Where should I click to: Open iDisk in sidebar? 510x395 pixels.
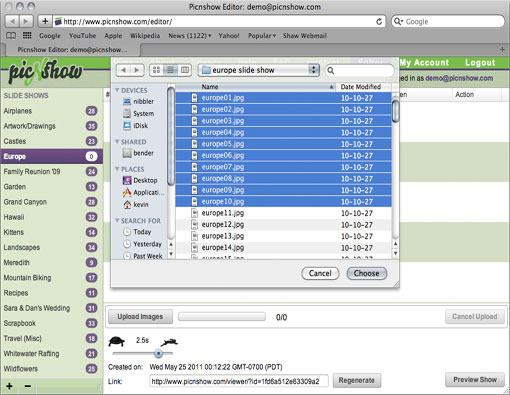pyautogui.click(x=136, y=126)
